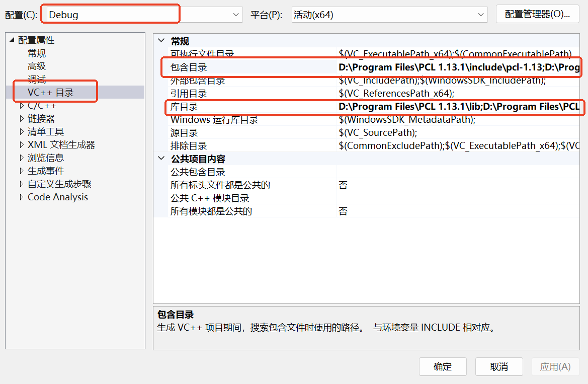Click the $(VC_ReferencesPath_x64); value

396,94
